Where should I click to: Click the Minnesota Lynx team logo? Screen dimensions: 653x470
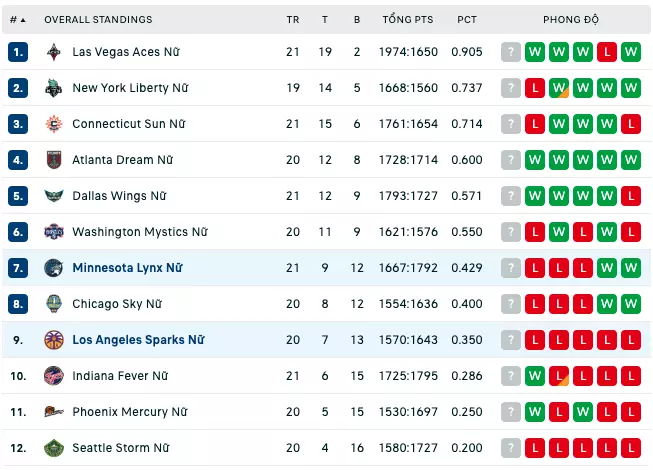pyautogui.click(x=54, y=268)
